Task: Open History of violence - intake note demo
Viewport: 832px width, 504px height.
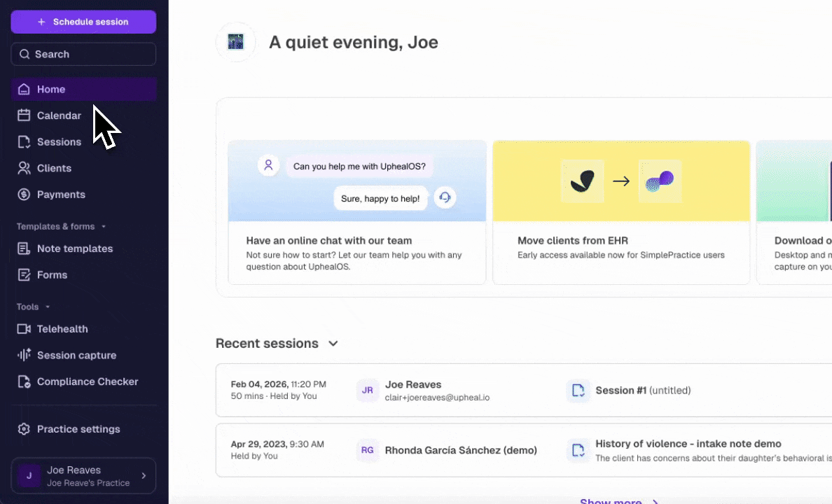Action: pos(688,444)
